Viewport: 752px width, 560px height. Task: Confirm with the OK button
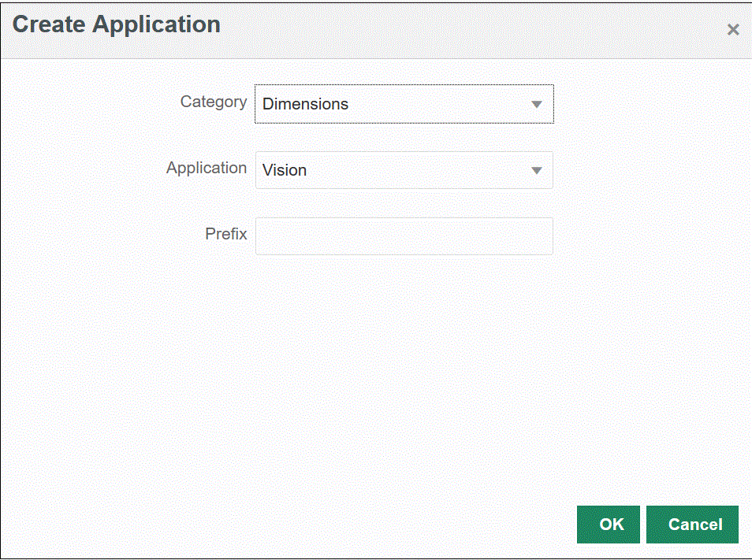click(608, 524)
